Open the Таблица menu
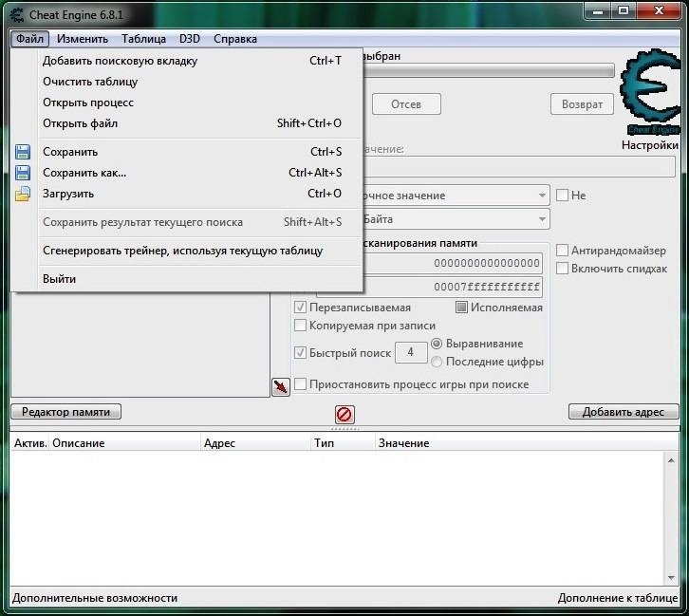The width and height of the screenshot is (689, 616). tap(143, 39)
